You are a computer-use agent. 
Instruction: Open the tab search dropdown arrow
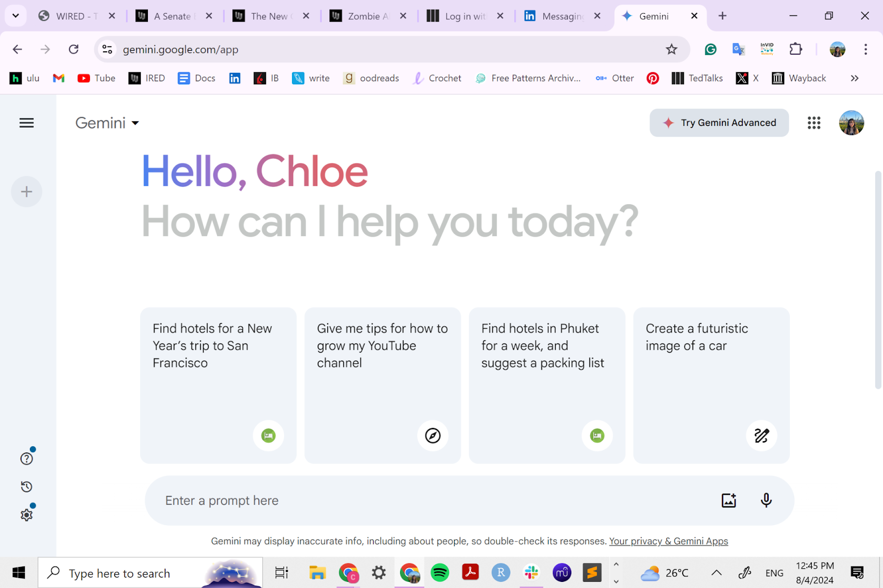[x=15, y=15]
